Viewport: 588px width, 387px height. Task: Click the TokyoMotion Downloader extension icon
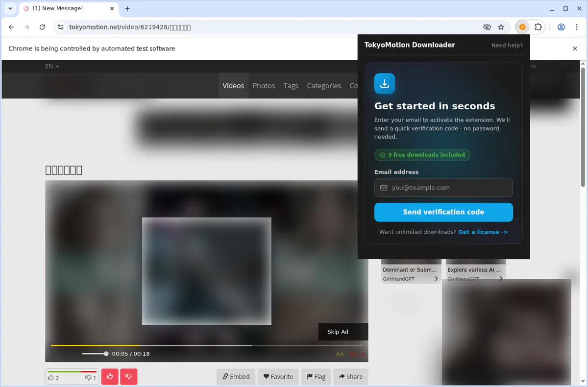(522, 27)
